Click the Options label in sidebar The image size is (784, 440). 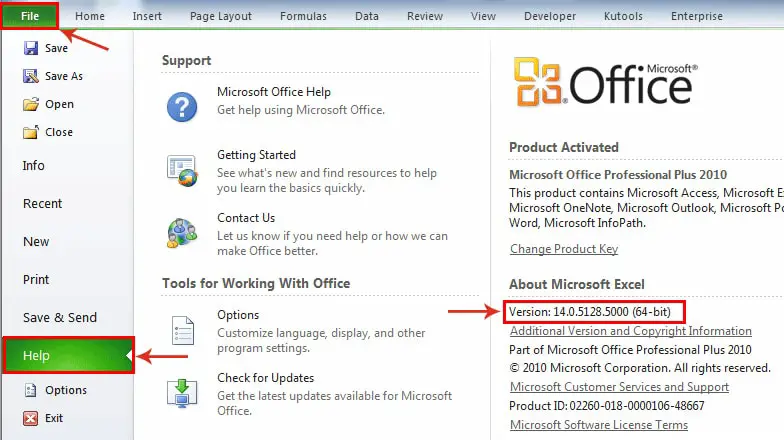click(x=66, y=390)
